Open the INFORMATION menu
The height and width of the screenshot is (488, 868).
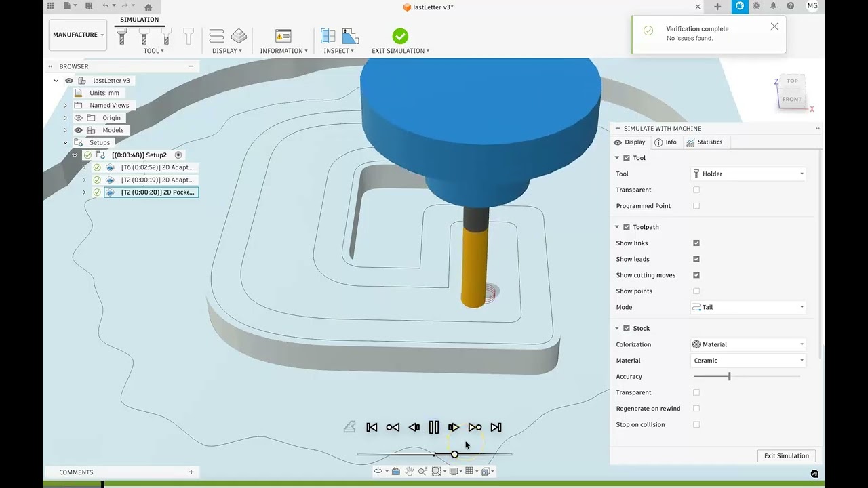(283, 51)
